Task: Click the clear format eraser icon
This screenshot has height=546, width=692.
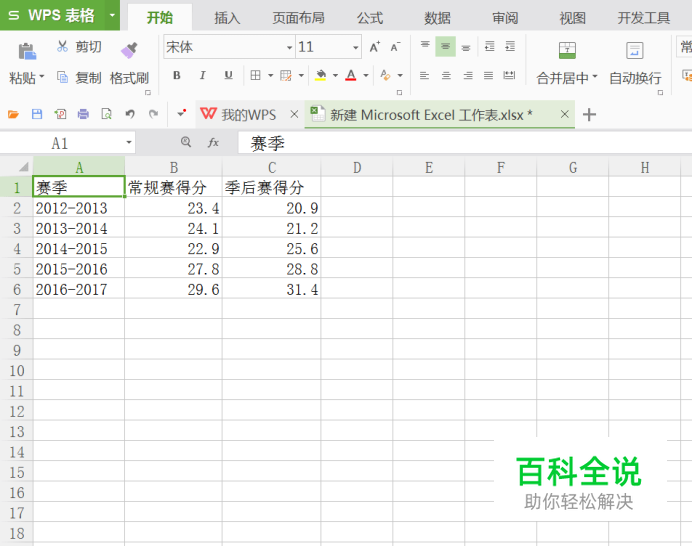Action: click(385, 75)
